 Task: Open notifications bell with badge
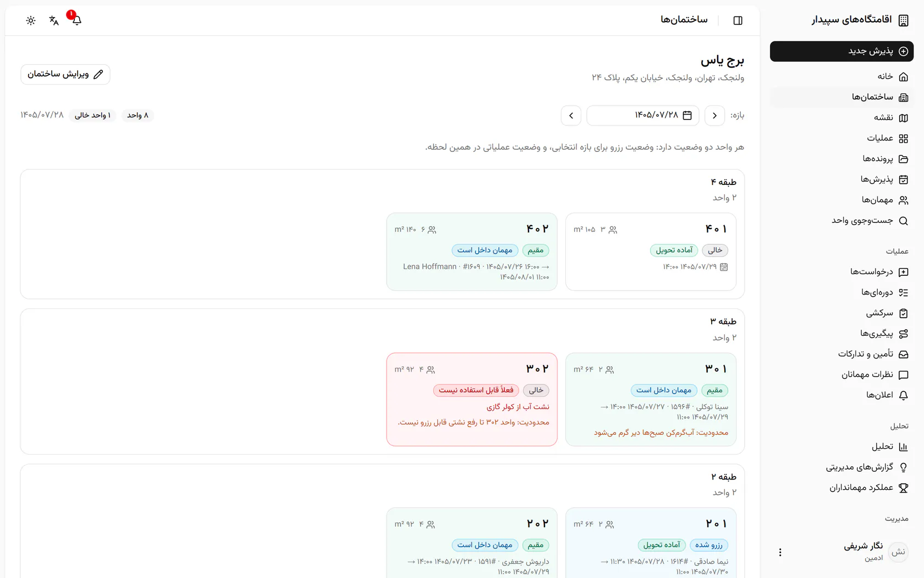pos(76,20)
